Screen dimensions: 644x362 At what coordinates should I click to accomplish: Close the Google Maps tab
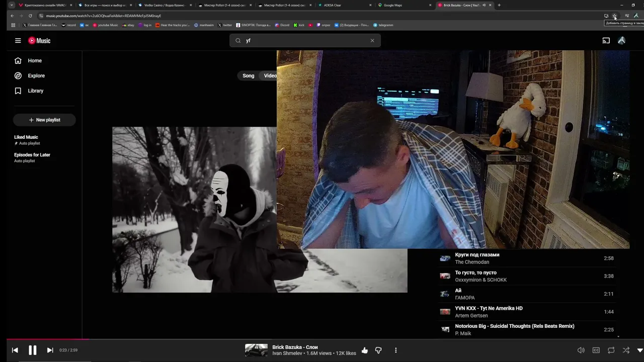point(430,5)
